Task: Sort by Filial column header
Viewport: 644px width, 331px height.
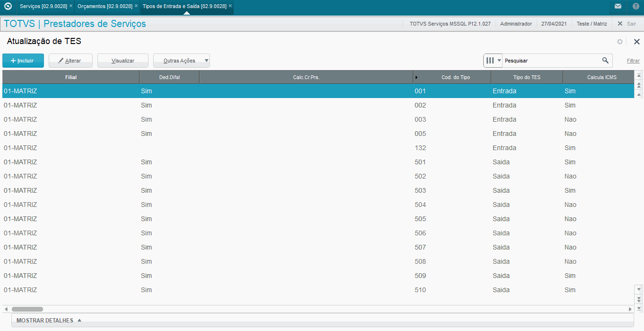Action: pyautogui.click(x=71, y=77)
